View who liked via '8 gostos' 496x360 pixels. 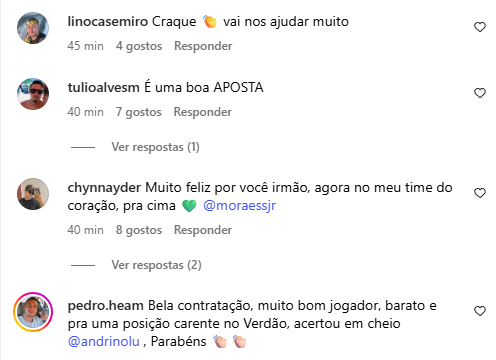tap(139, 230)
